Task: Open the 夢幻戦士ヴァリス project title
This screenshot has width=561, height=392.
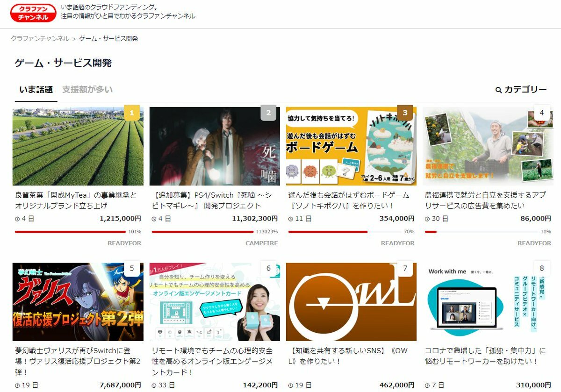Action: pos(78,361)
